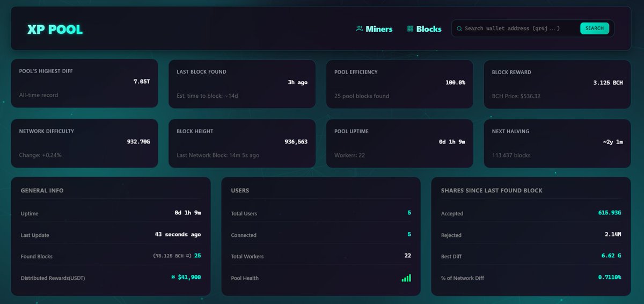Click the 'LAST BLOCK FOUND' card title
The height and width of the screenshot is (304, 644).
pos(201,72)
